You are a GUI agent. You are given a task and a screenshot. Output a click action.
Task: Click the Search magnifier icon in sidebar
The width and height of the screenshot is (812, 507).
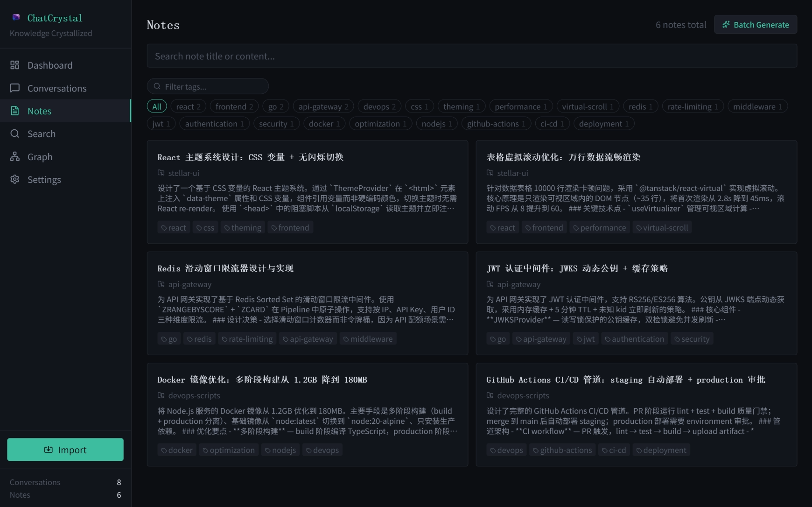point(15,134)
